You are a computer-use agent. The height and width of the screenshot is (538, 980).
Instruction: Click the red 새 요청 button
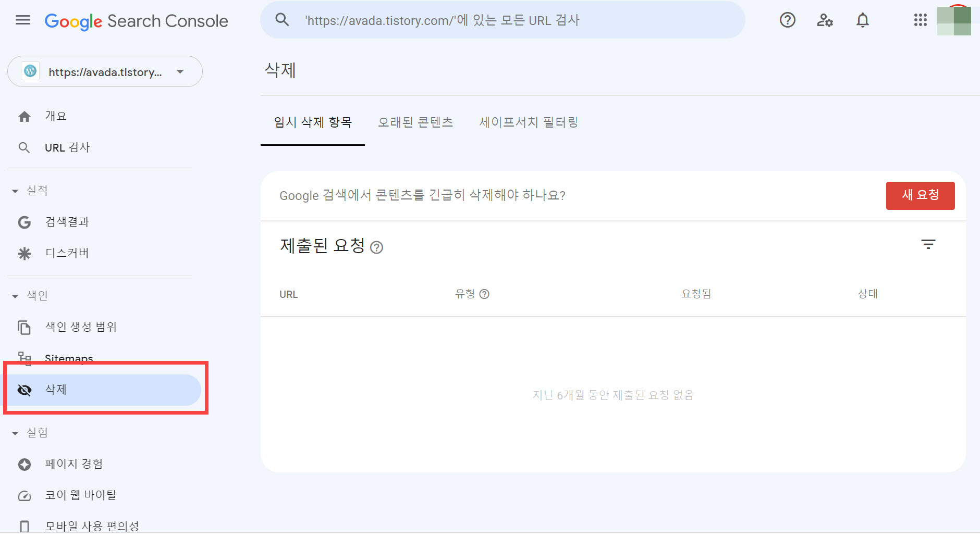[x=920, y=195]
